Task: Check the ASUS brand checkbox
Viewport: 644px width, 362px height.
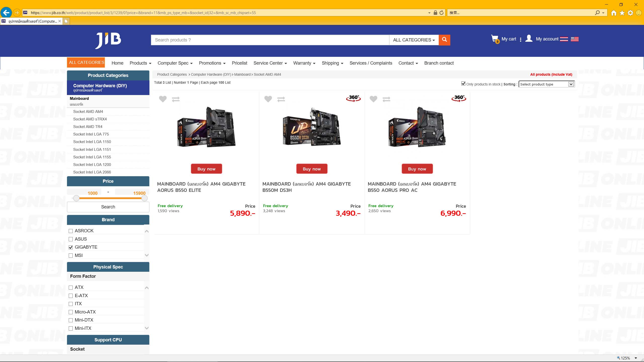Action: point(71,239)
